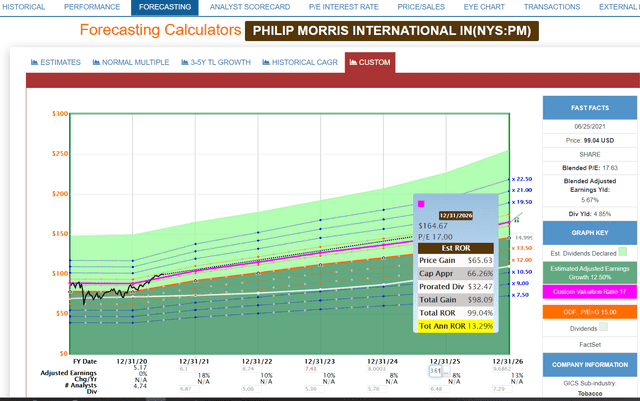Image resolution: width=640 pixels, height=401 pixels.
Task: Click the FactSet label in graph key
Action: pos(590,345)
